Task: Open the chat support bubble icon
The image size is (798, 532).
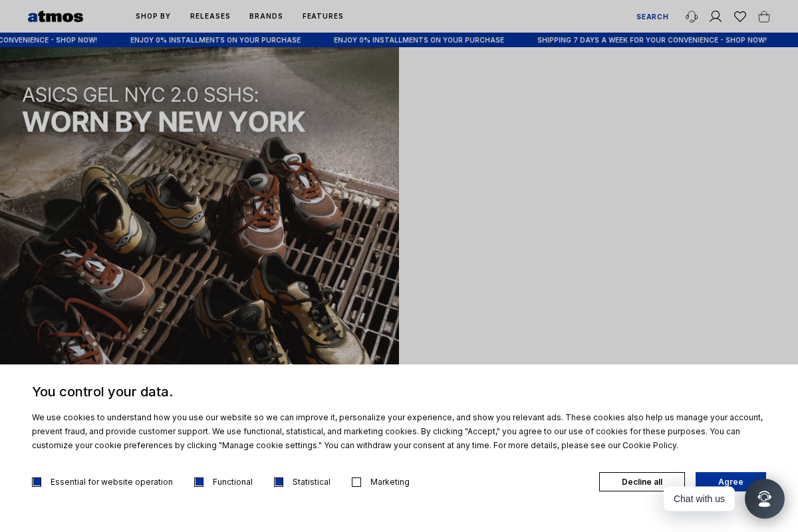Action: 764,498
